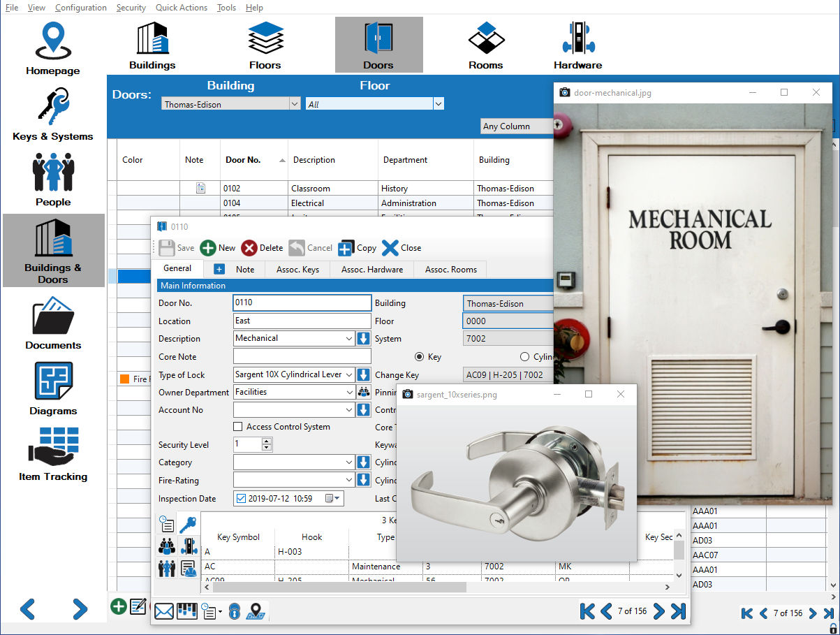Expand the Fire-Rating dropdown
The image size is (840, 635).
349,481
